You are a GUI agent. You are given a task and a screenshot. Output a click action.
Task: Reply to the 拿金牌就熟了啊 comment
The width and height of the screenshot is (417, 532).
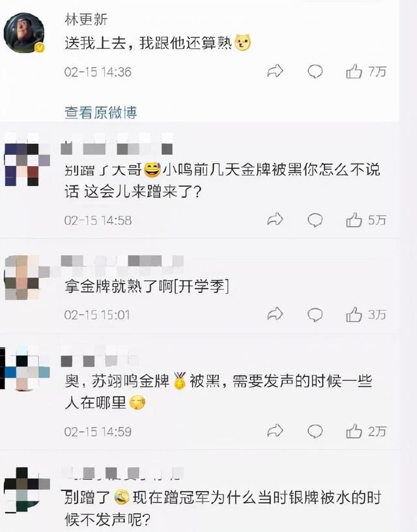pos(315,315)
